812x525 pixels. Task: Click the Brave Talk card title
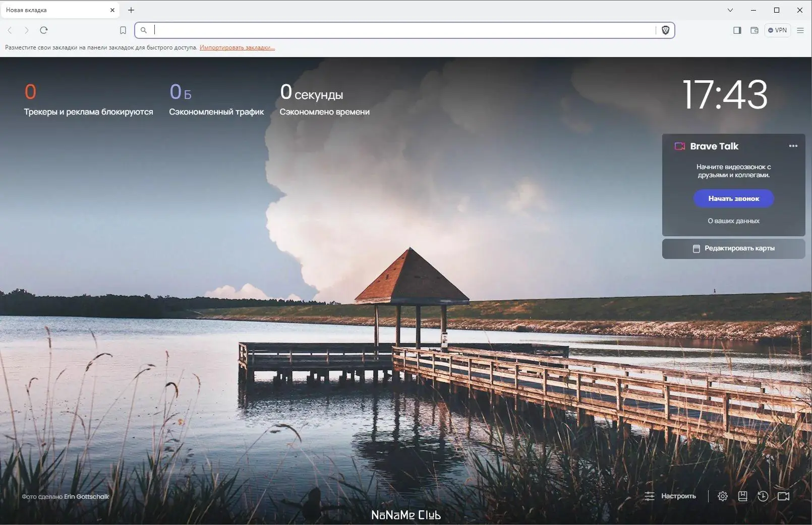(714, 146)
